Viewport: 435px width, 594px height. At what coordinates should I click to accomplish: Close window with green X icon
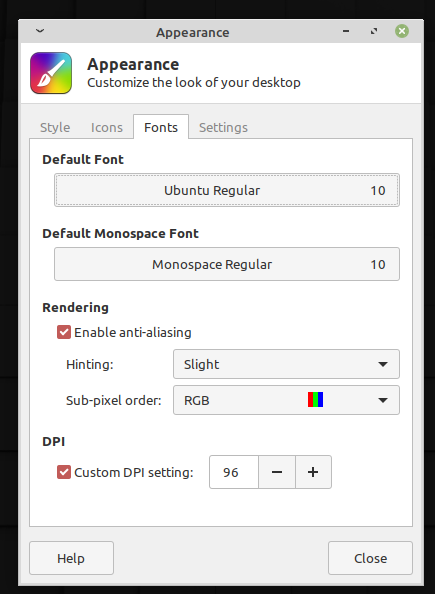tap(402, 31)
